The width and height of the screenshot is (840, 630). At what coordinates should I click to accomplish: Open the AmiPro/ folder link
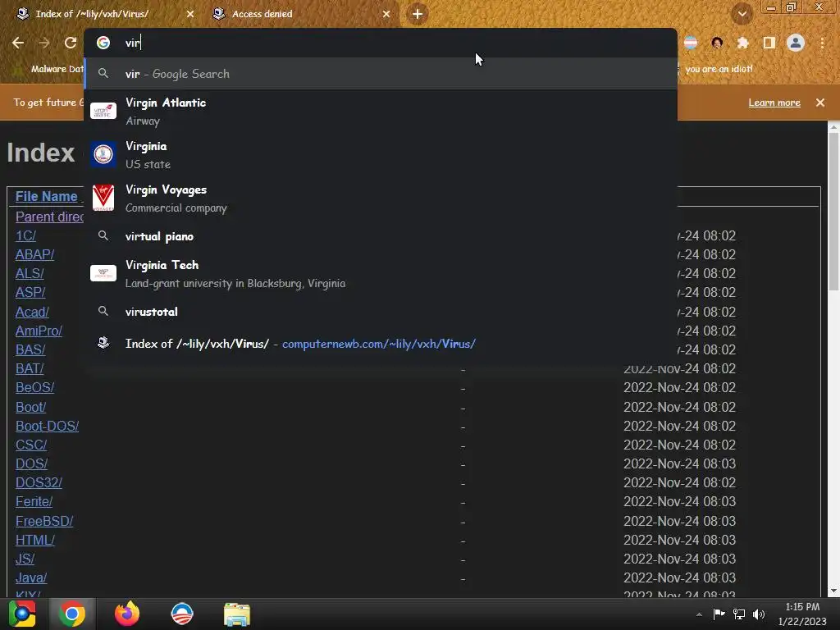[39, 331]
